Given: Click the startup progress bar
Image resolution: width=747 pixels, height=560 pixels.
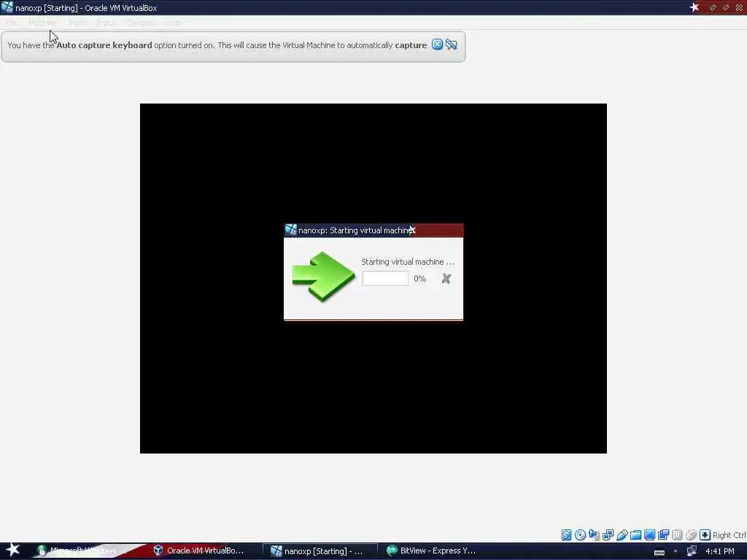Looking at the screenshot, I should pyautogui.click(x=385, y=279).
